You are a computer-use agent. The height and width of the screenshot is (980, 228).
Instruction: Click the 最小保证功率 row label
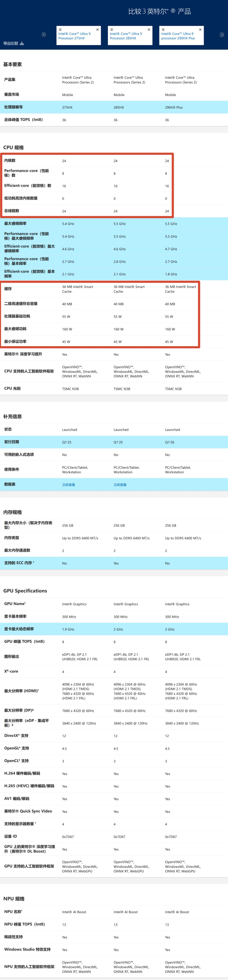click(x=15, y=342)
